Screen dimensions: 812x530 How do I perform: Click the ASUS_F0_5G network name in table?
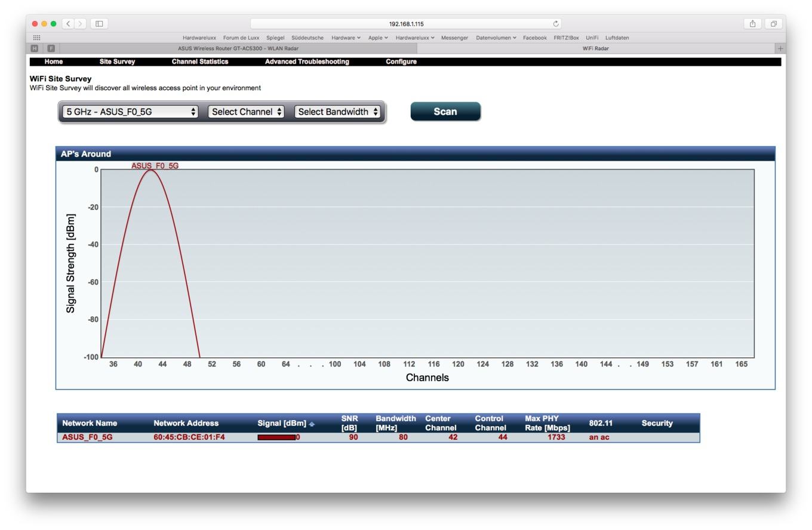click(x=87, y=437)
